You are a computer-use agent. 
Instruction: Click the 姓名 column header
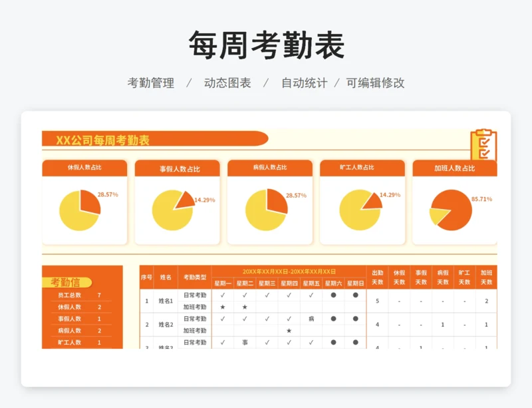click(x=166, y=277)
